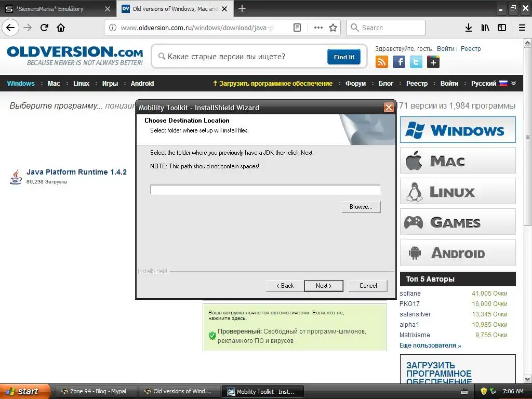Viewport: 532px width, 399px height.
Task: Select the Mac category banner
Action: click(458, 161)
